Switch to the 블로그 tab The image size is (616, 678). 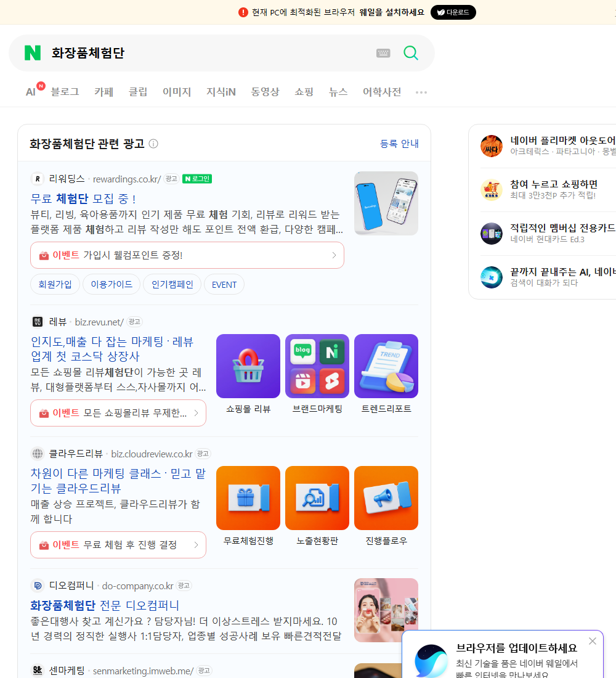(65, 92)
